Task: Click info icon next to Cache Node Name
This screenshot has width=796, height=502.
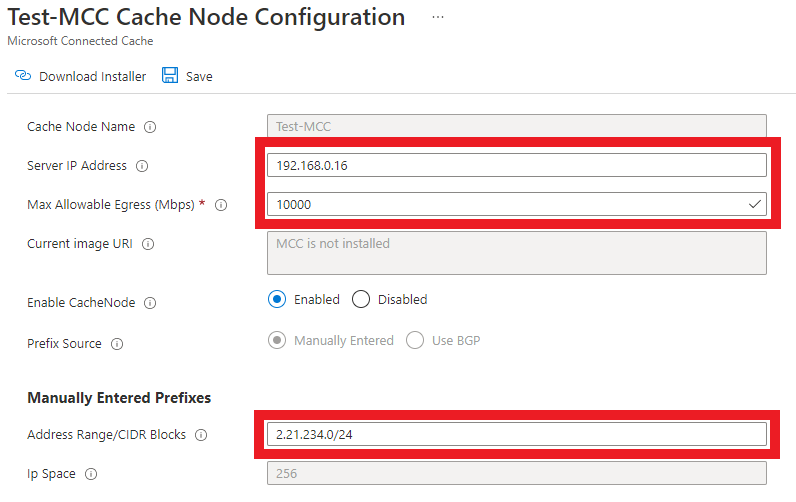Action: pyautogui.click(x=150, y=127)
